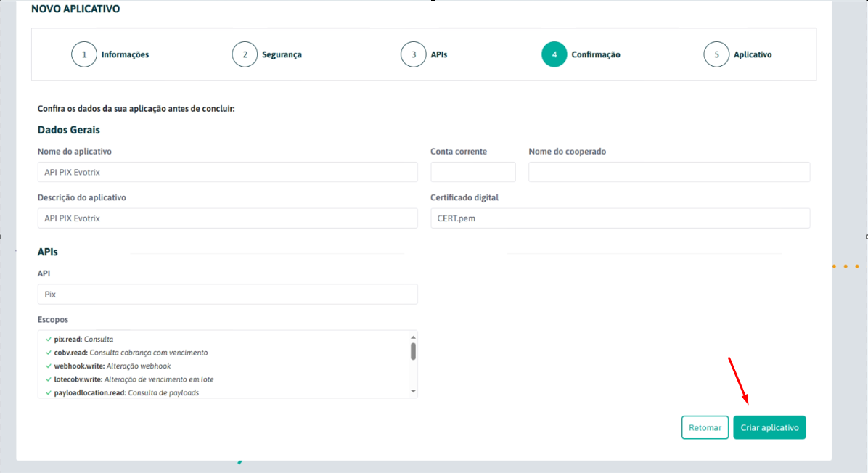
Task: Go to the Segurança step label
Action: (282, 54)
